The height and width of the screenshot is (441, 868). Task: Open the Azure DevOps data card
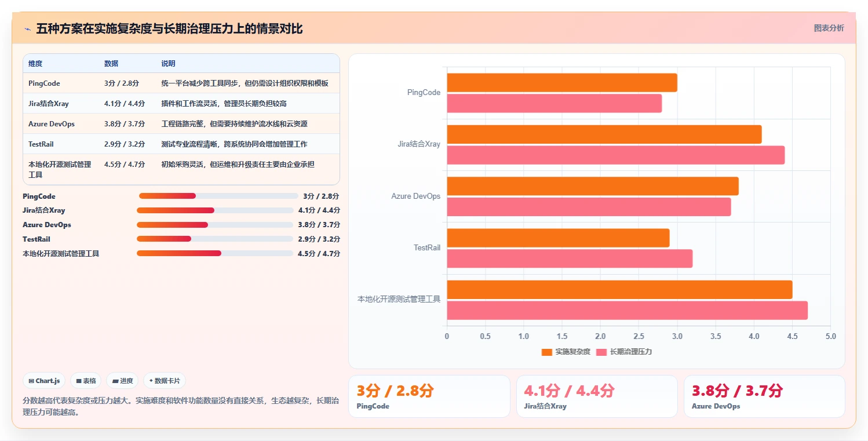[x=764, y=396]
